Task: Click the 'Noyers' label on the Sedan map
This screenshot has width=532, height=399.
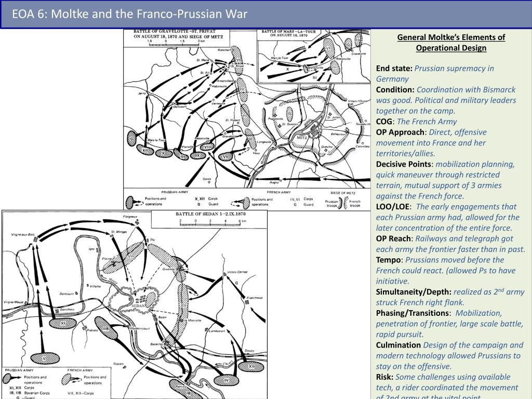Action: [118, 364]
